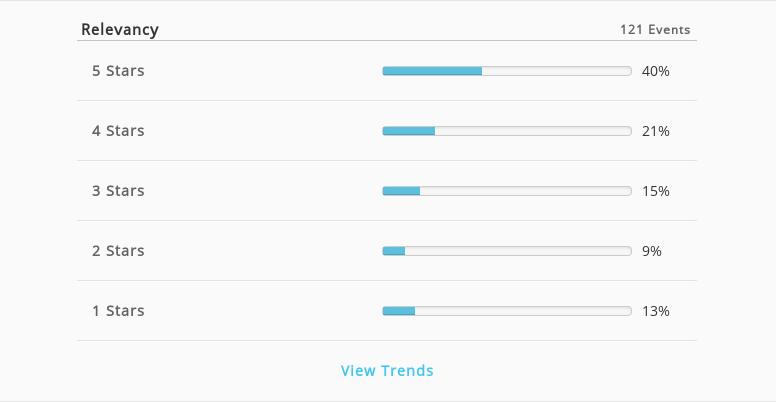This screenshot has height=402, width=776.
Task: Select the 2 Stars row label
Action: pos(118,251)
